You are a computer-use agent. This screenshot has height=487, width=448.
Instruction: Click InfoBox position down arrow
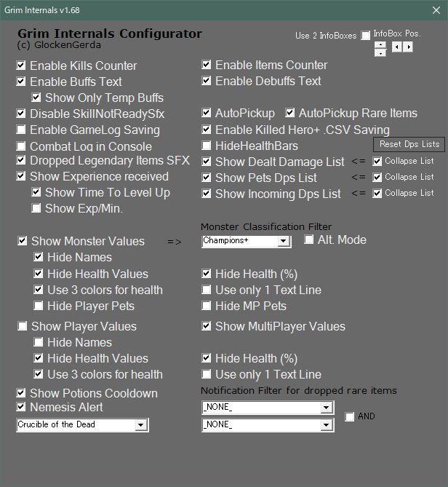click(x=380, y=52)
